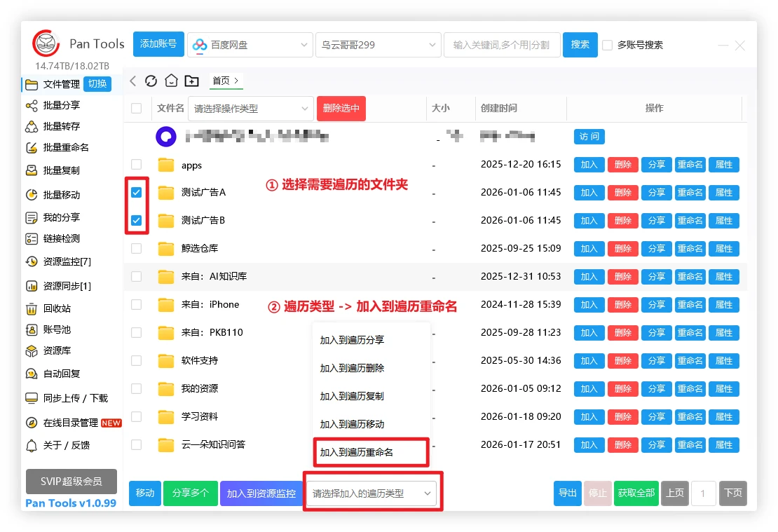The height and width of the screenshot is (532, 778).
Task: Click 下页 to go to next page
Action: [x=732, y=493]
